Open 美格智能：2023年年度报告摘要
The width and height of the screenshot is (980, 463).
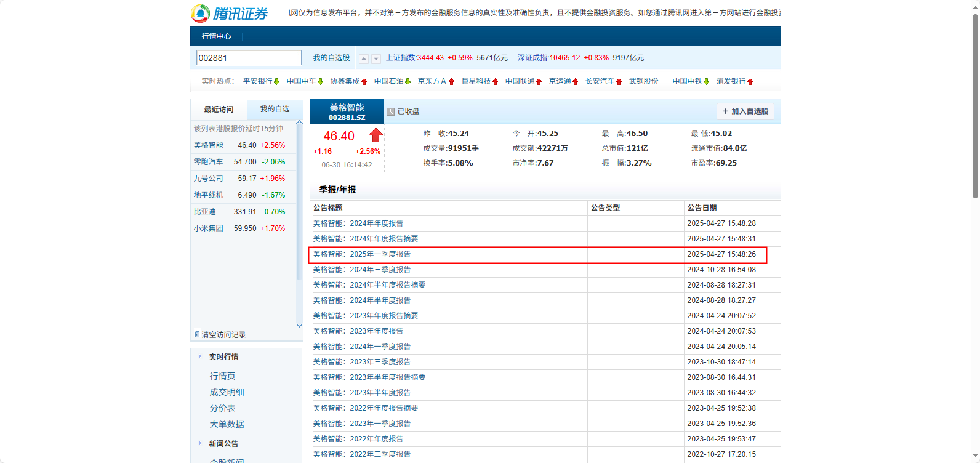366,316
